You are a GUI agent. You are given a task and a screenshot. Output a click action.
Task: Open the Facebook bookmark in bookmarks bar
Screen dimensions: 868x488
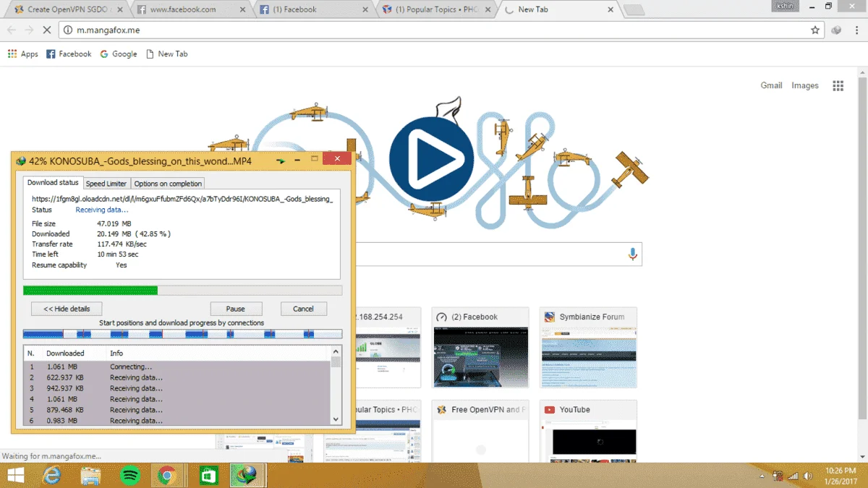coord(69,54)
